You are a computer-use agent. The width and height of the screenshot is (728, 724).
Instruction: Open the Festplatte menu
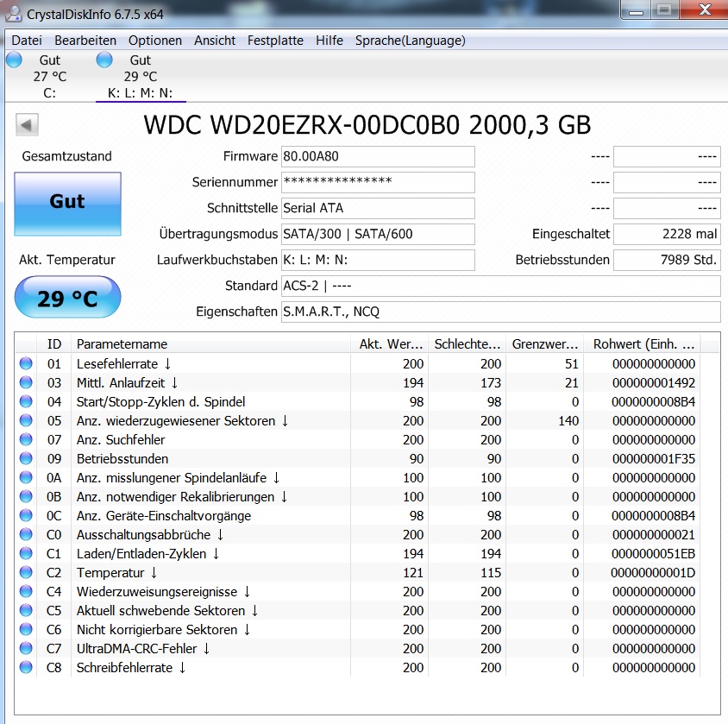pyautogui.click(x=275, y=41)
